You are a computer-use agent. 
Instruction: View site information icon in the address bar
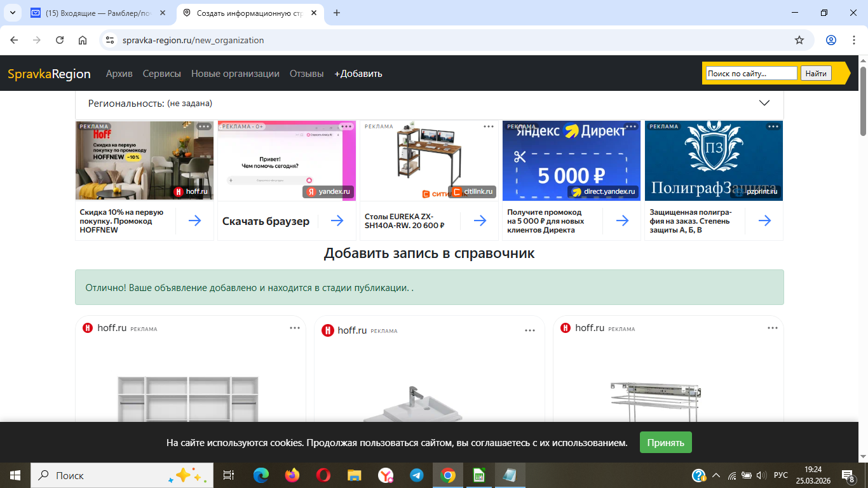pyautogui.click(x=110, y=40)
